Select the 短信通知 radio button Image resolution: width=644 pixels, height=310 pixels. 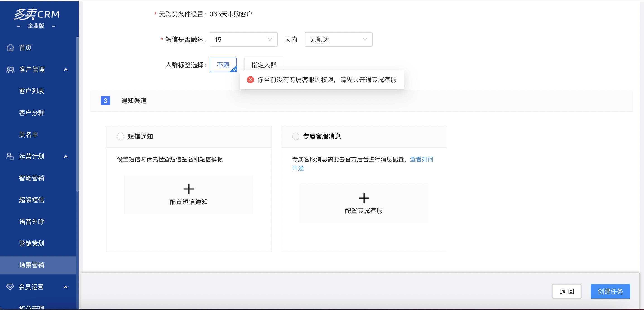pos(120,136)
